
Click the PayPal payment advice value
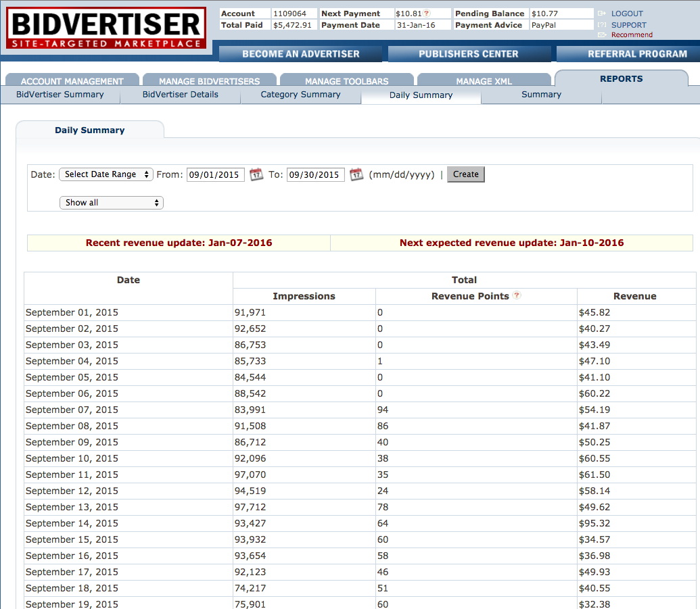coord(544,25)
